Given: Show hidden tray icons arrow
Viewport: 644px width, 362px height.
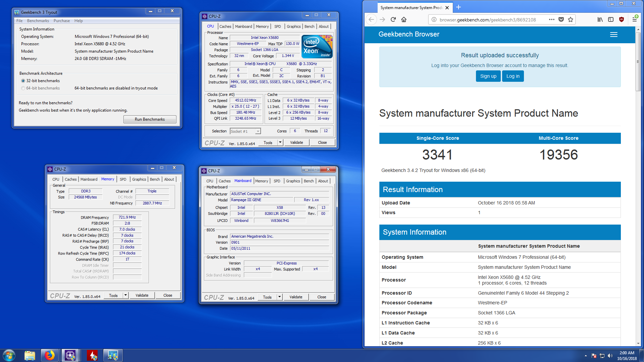Looking at the screenshot, I should coord(586,356).
